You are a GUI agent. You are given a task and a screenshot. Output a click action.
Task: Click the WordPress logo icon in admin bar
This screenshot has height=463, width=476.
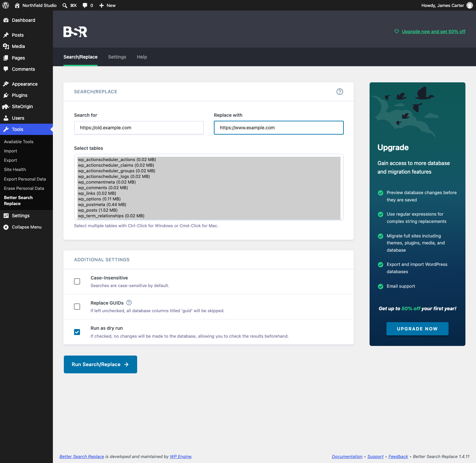coord(6,5)
